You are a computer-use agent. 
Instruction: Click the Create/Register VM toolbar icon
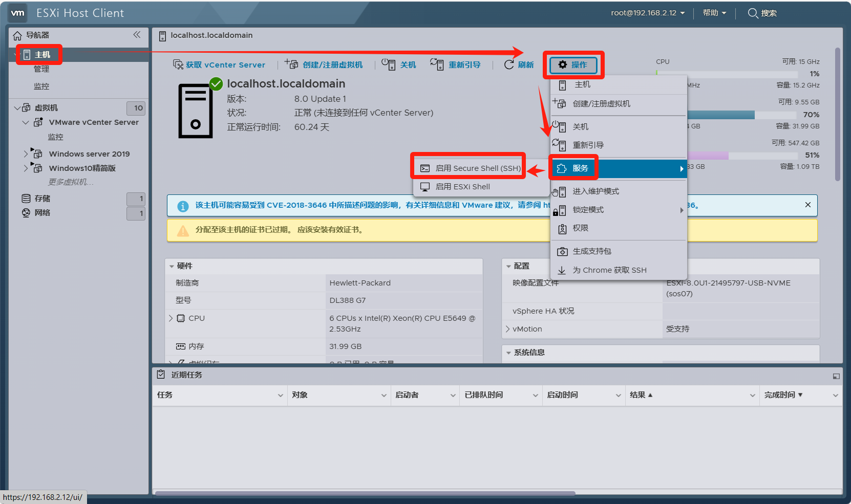291,64
